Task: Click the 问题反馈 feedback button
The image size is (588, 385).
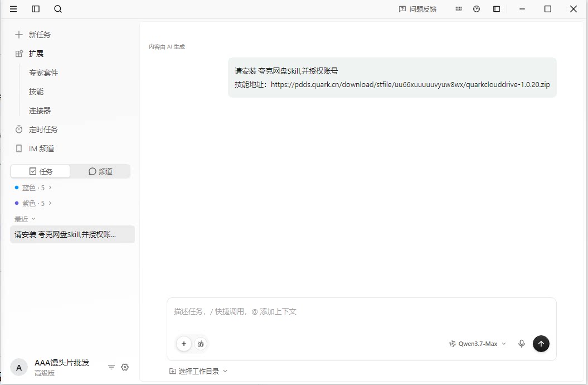Action: (x=417, y=9)
